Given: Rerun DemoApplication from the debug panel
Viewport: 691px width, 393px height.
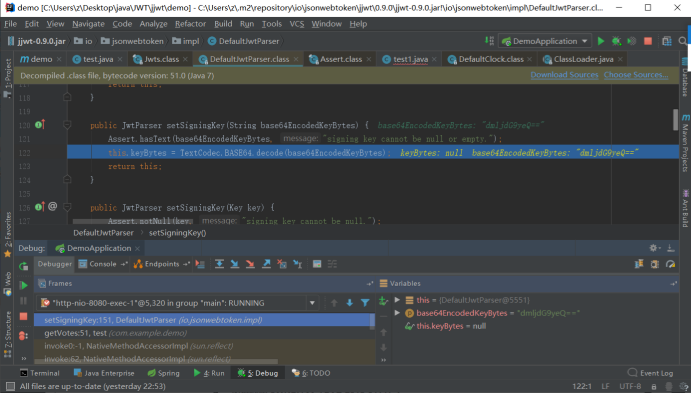Looking at the screenshot, I should coord(23,266).
